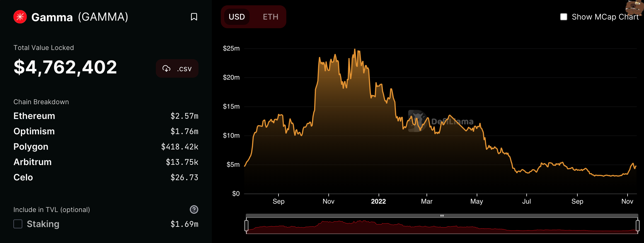Open the Include in TVL help icon
The height and width of the screenshot is (243, 644).
pyautogui.click(x=194, y=209)
